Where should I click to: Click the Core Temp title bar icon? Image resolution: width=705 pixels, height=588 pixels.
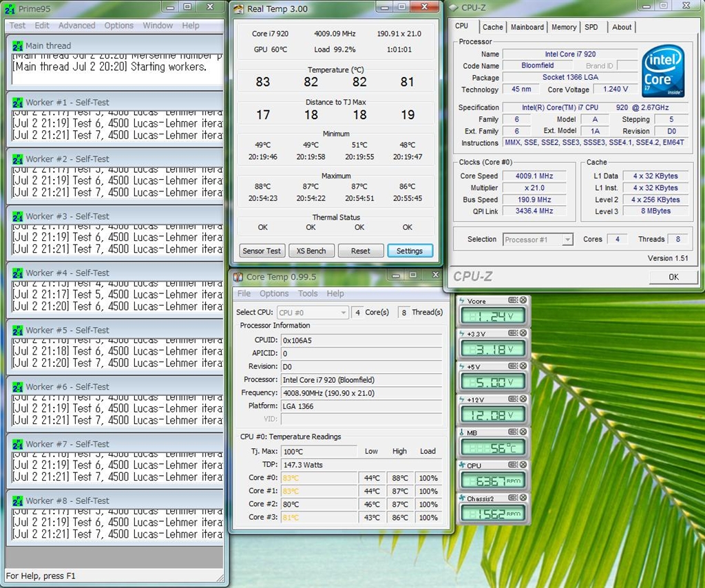238,277
